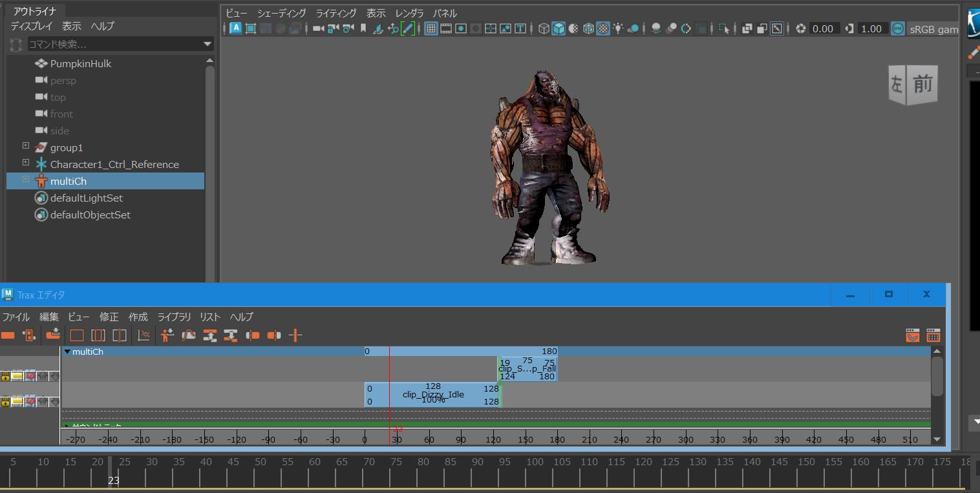Open the Outliner search dropdown arrow
This screenshot has width=980, height=493.
[208, 44]
